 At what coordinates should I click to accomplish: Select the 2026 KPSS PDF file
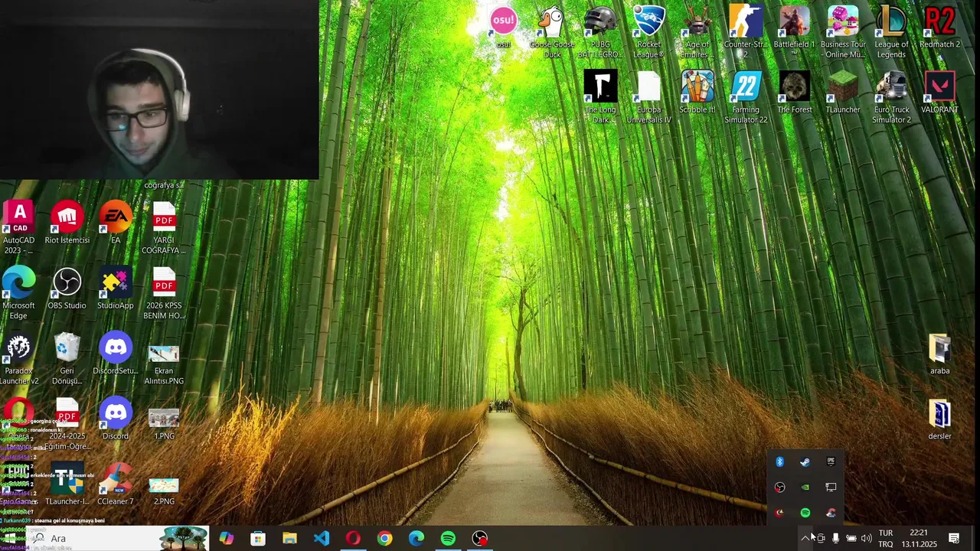[164, 294]
